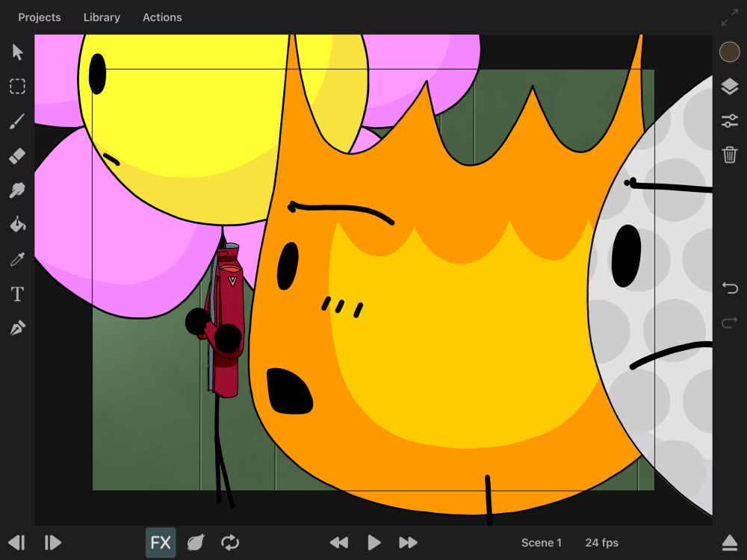The height and width of the screenshot is (560, 747).
Task: Play the animation
Action: 374,542
